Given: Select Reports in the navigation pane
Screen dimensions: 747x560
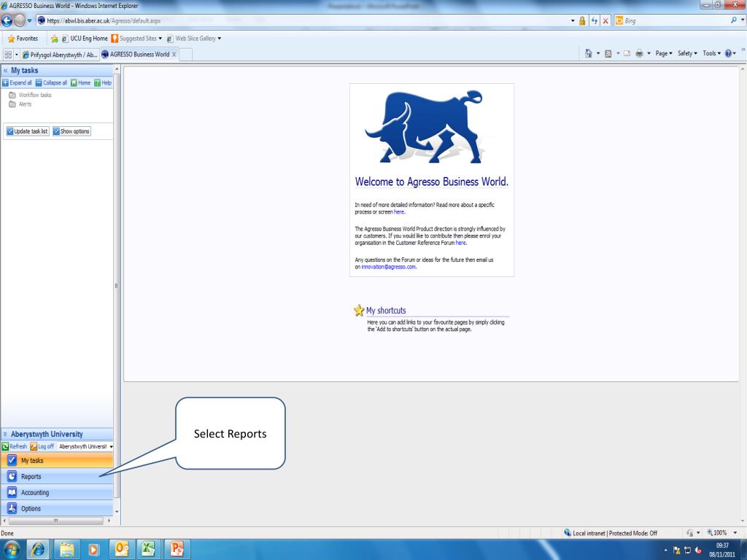Looking at the screenshot, I should click(x=57, y=476).
